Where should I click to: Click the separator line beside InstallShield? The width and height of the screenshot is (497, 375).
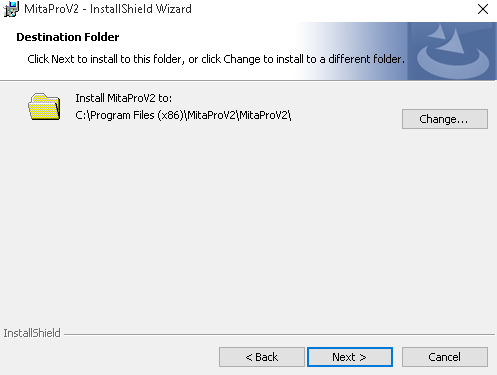[279, 334]
